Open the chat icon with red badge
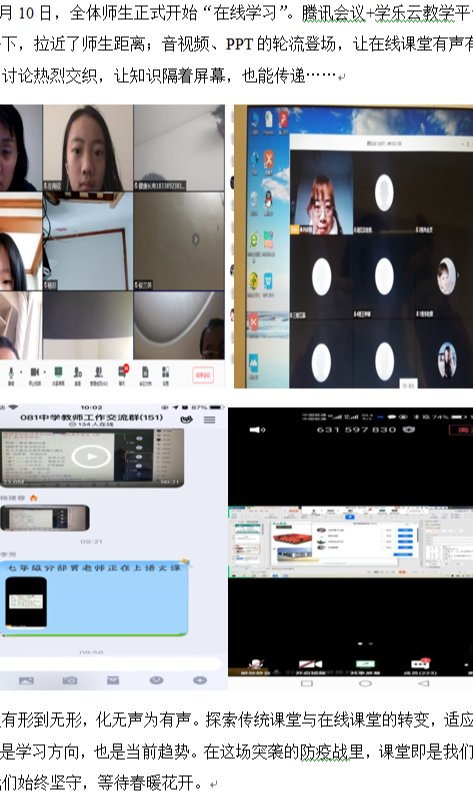473x811 pixels. coord(123,371)
